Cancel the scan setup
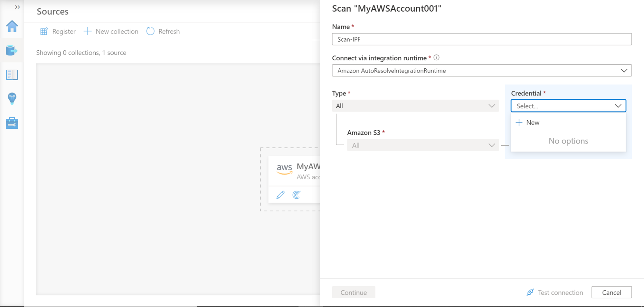The width and height of the screenshot is (644, 307). click(x=611, y=292)
